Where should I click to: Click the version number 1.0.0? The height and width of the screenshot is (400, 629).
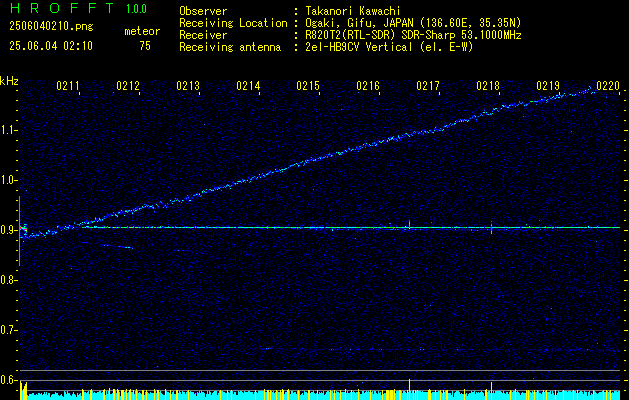pos(136,8)
